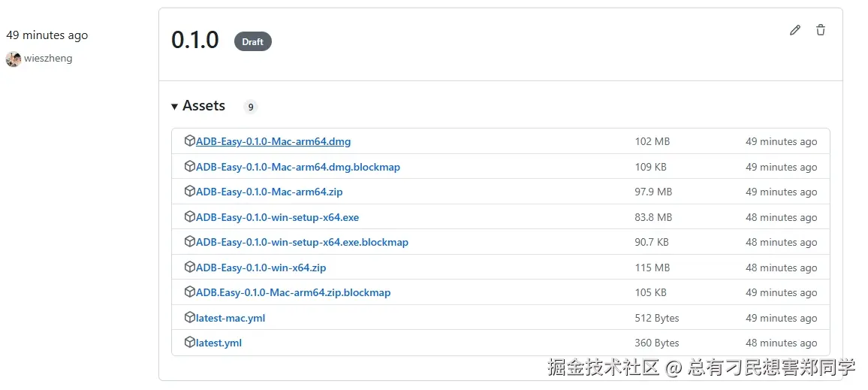Click timestamp in the win-x64.zip row
868x390 pixels.
[x=781, y=268]
